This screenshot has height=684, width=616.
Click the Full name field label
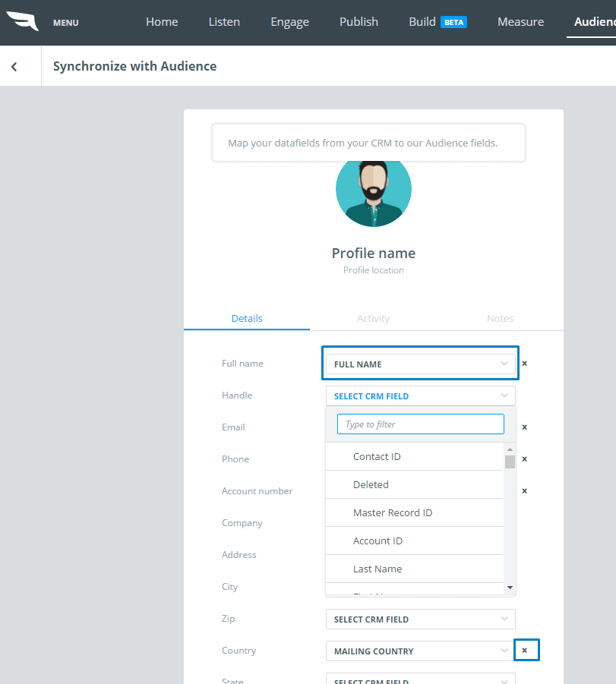242,364
